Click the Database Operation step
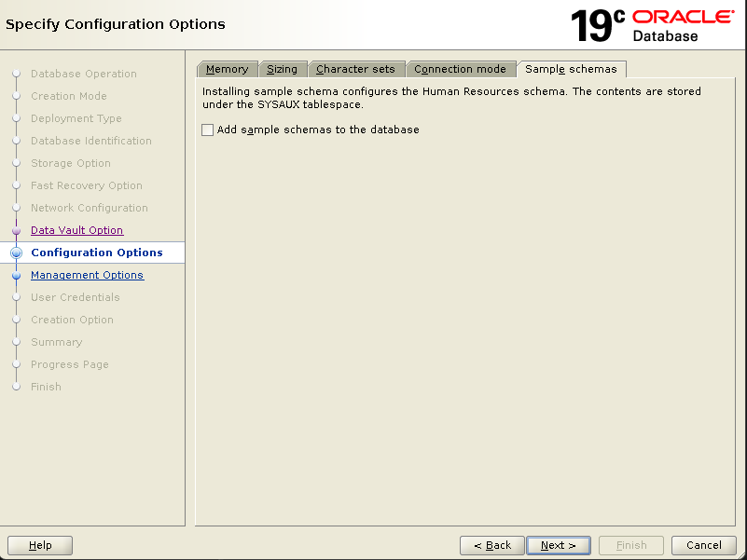Screen dimensions: 747x560 (84, 74)
